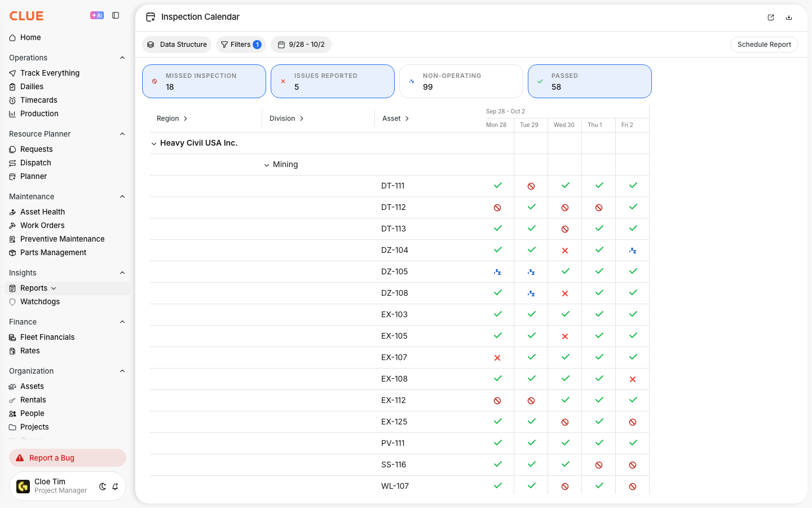The image size is (812, 508).
Task: Collapse the Heavy Civil USA Inc. group
Action: (153, 144)
